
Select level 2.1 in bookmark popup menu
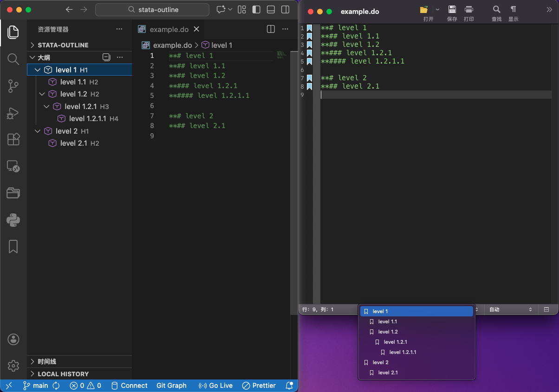[x=388, y=373]
